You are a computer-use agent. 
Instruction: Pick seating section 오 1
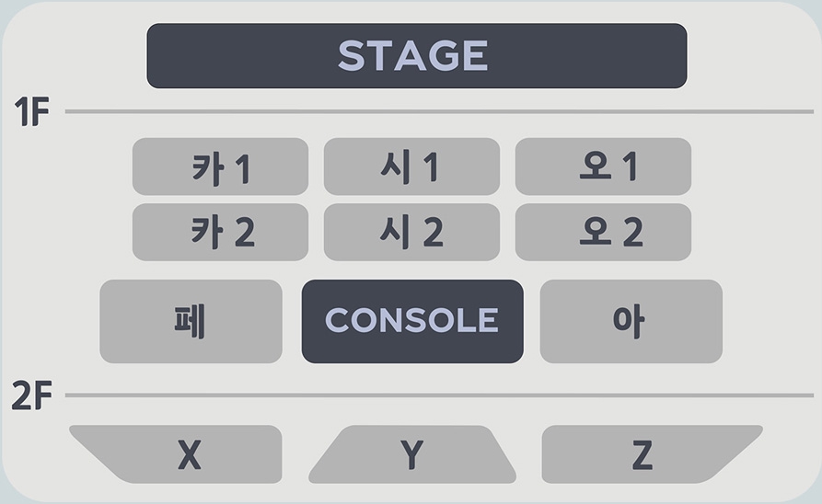(x=603, y=166)
